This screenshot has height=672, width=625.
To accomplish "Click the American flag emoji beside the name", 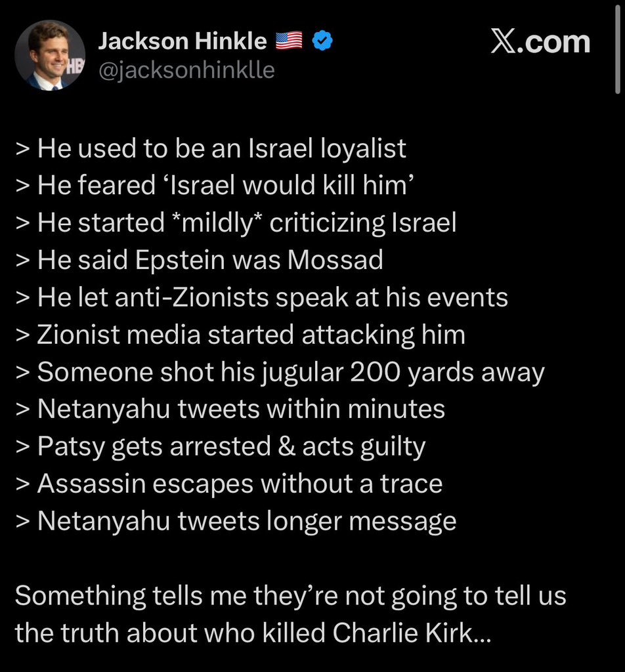I will [288, 41].
